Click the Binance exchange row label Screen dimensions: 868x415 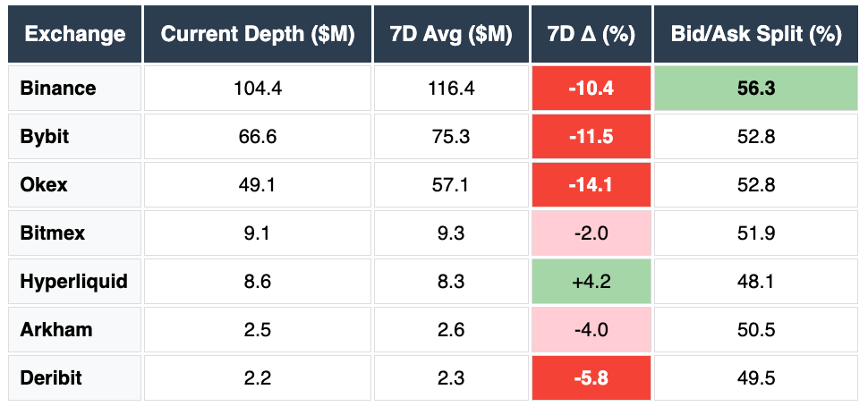pos(57,89)
